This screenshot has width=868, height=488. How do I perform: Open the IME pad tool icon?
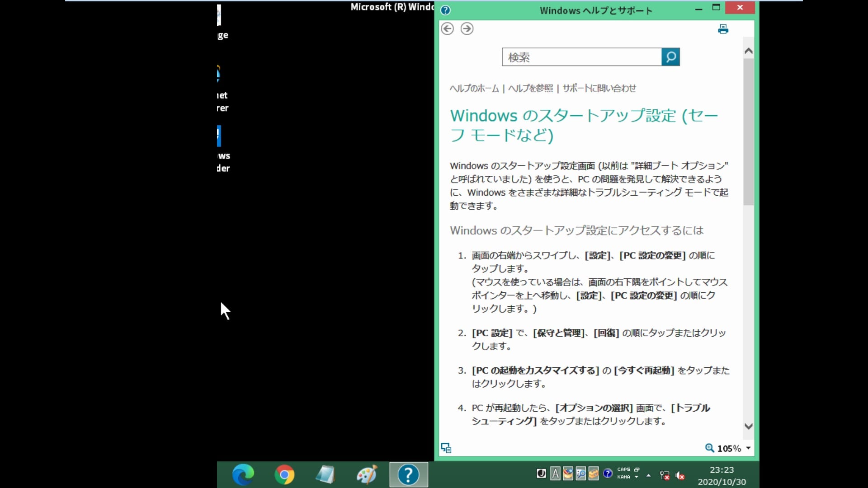tap(568, 474)
